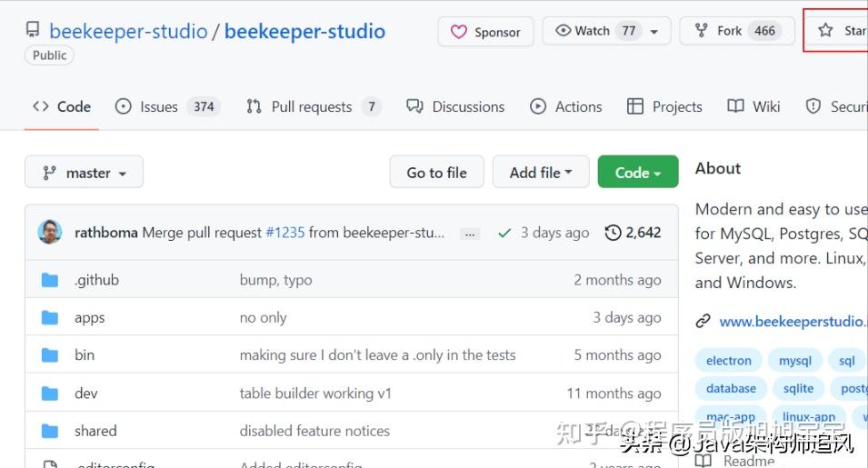The height and width of the screenshot is (468, 868).
Task: Click the Go to file button
Action: click(x=437, y=173)
